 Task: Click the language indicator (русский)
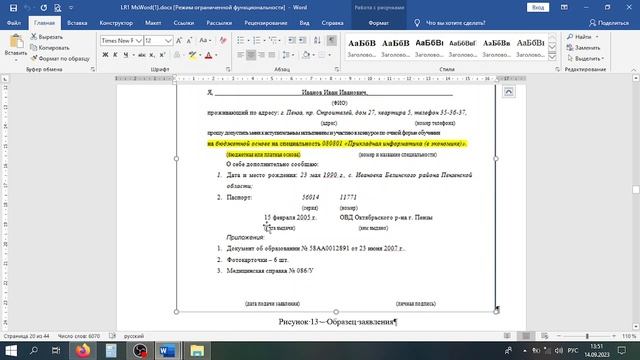pos(134,336)
